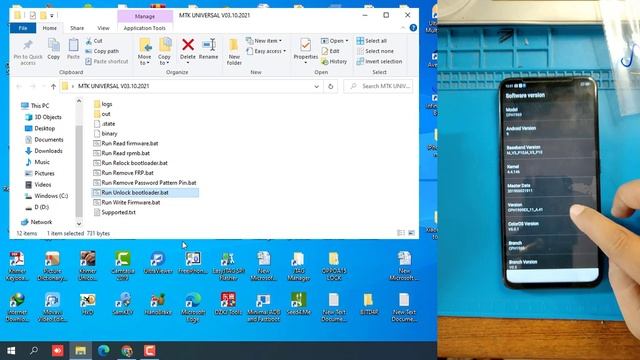Click the Edit ribbon button
This screenshot has height=360, width=640.
click(331, 51)
